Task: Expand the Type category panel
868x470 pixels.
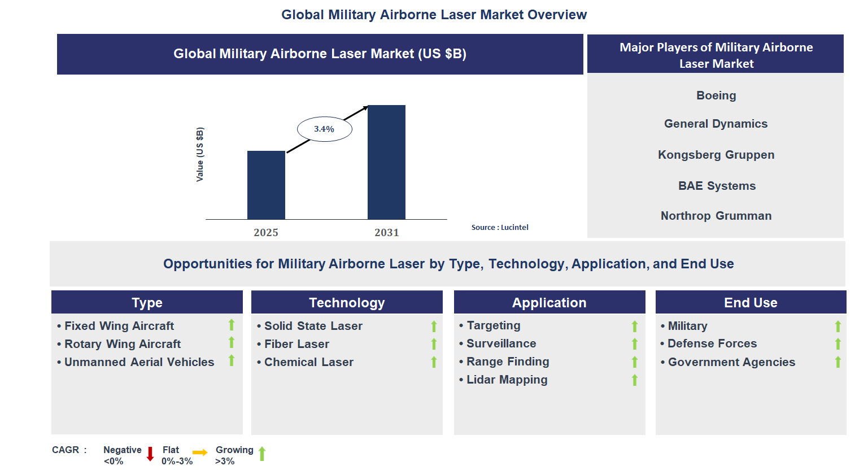Action: point(147,302)
